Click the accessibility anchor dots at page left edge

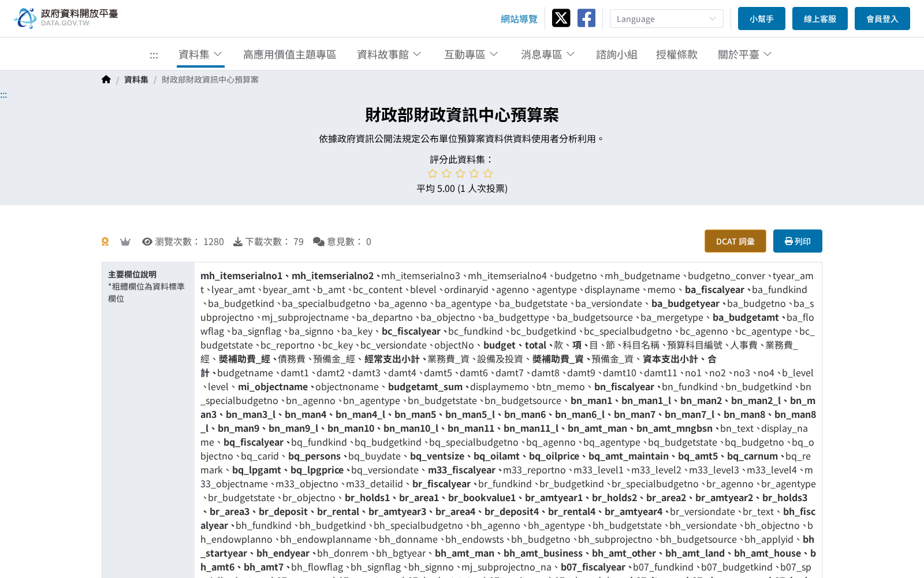pyautogui.click(x=3, y=95)
